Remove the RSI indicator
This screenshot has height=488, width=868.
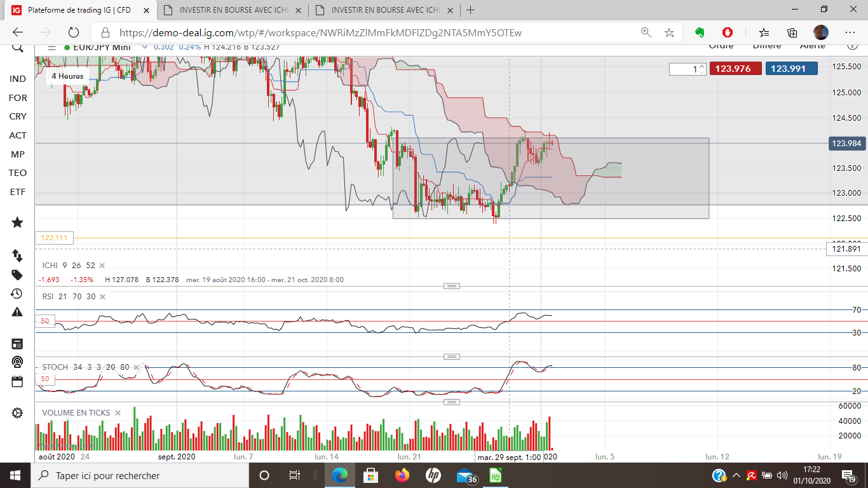pyautogui.click(x=102, y=297)
